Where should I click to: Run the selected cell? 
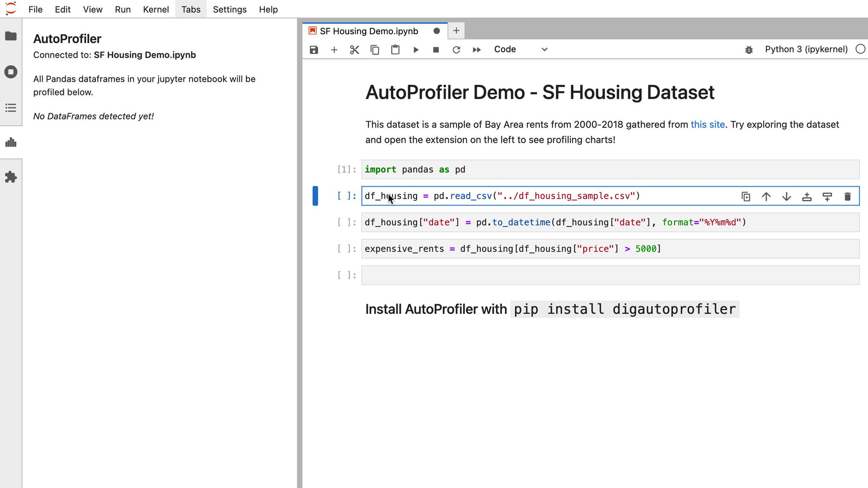[x=416, y=50]
